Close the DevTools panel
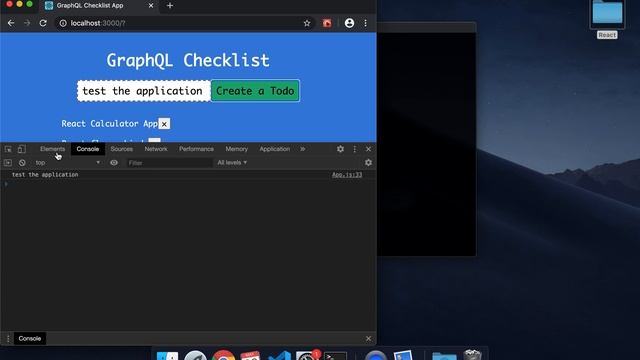Image resolution: width=640 pixels, height=360 pixels. pyautogui.click(x=369, y=149)
